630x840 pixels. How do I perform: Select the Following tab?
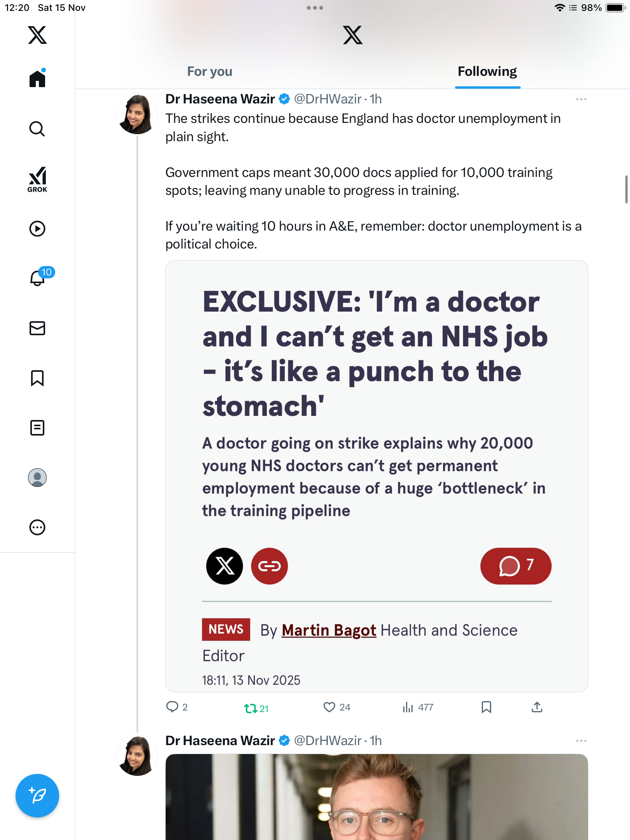point(487,72)
